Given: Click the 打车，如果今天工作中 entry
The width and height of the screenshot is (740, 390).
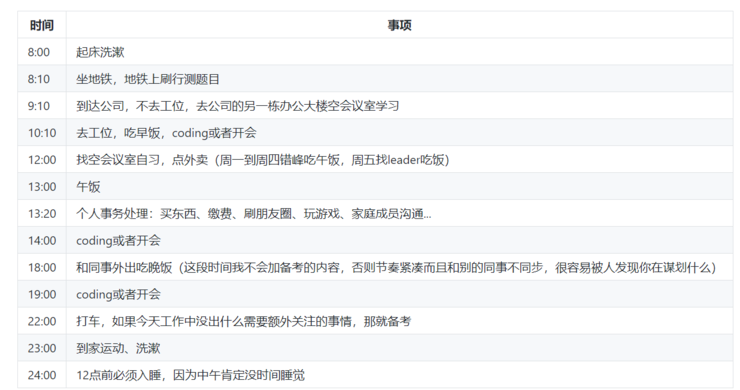Looking at the screenshot, I should click(399, 321).
